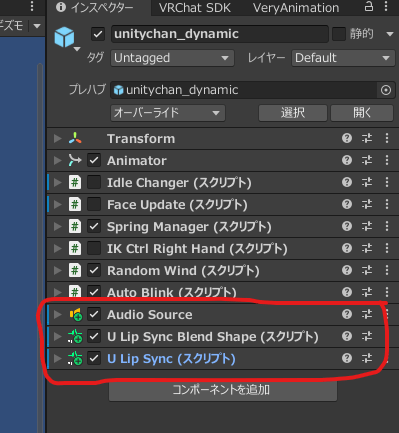
Task: Open help for Animator component
Action: tap(347, 160)
